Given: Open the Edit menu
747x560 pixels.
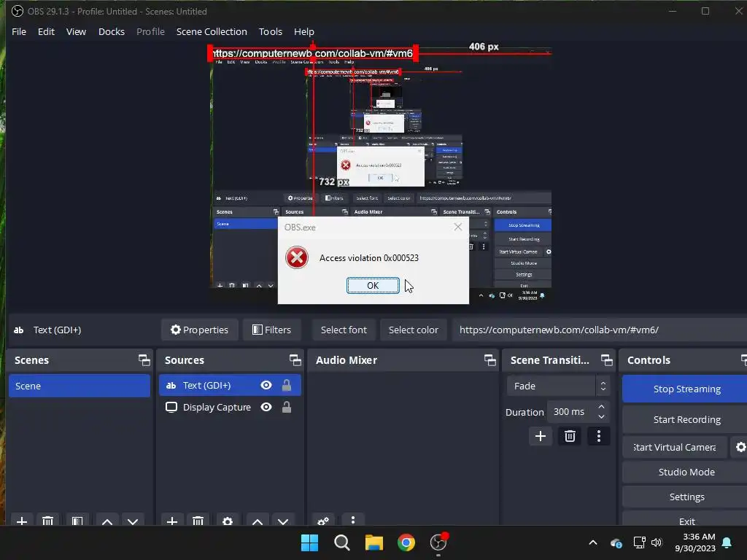Looking at the screenshot, I should (46, 31).
